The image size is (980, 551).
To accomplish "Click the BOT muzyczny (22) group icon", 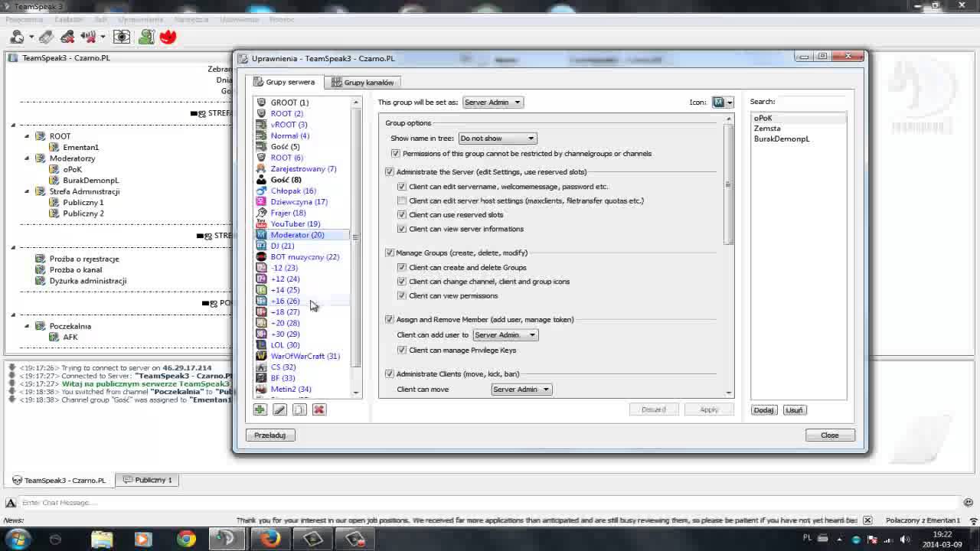I will (261, 257).
